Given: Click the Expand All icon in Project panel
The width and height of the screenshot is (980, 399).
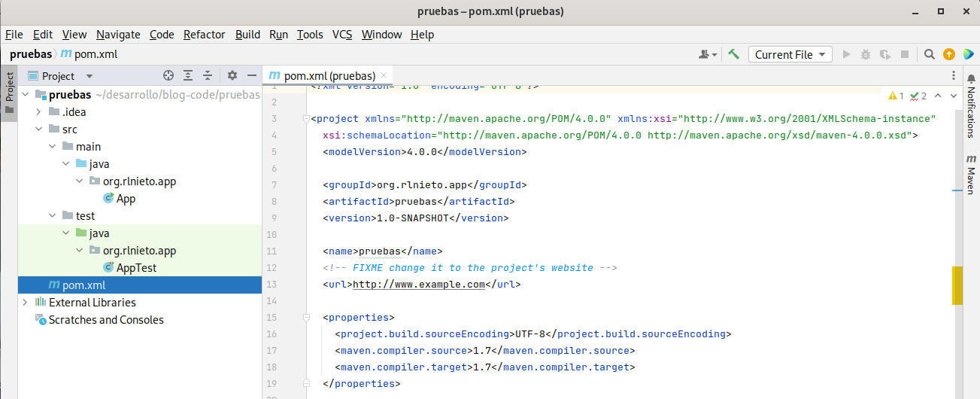Looking at the screenshot, I should pos(188,75).
